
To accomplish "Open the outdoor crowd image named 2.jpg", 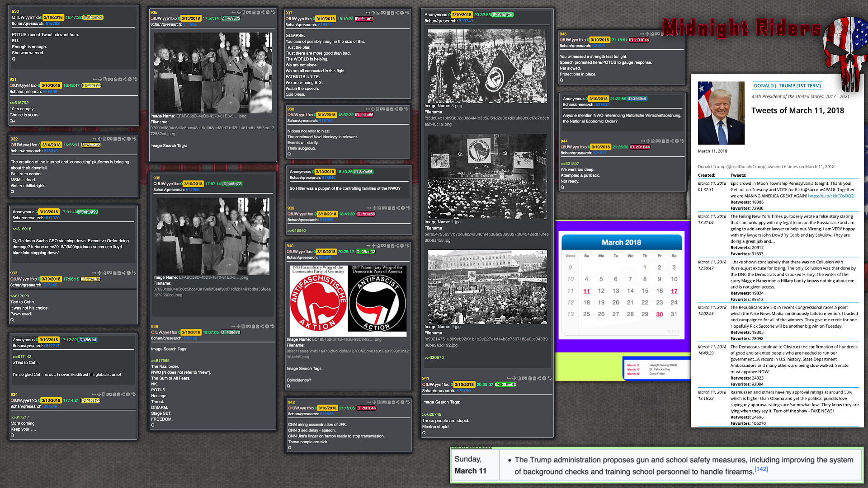I will click(x=487, y=287).
